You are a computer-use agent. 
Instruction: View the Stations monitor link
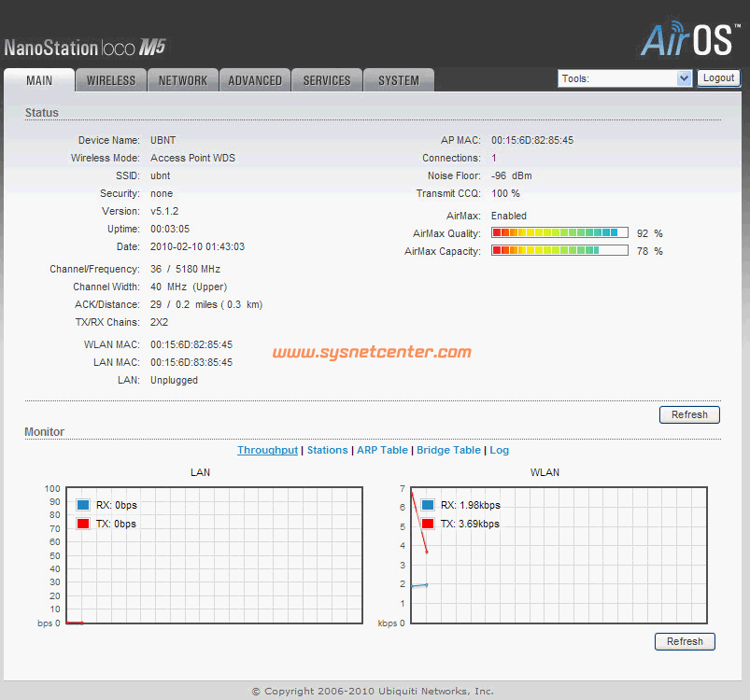click(x=327, y=450)
